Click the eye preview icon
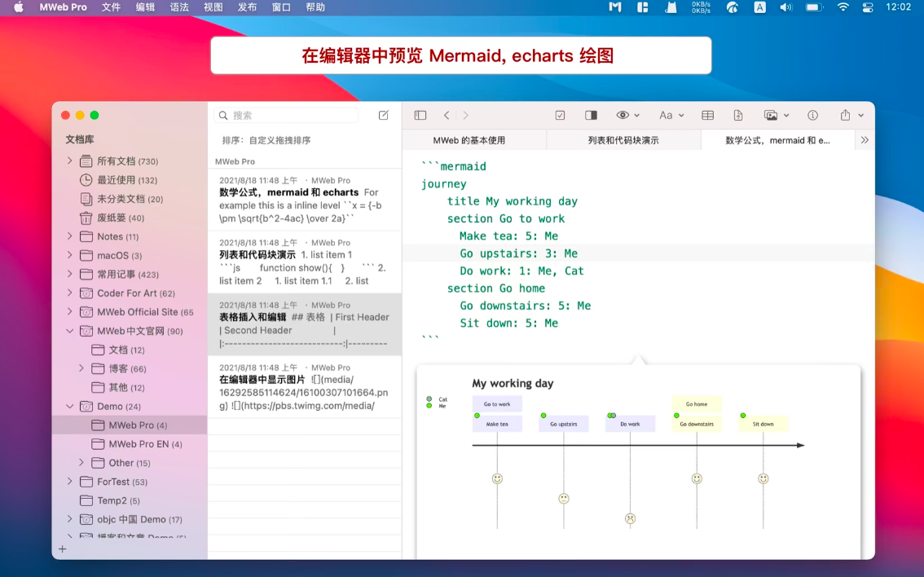Viewport: 924px width, 577px height. pyautogui.click(x=623, y=115)
